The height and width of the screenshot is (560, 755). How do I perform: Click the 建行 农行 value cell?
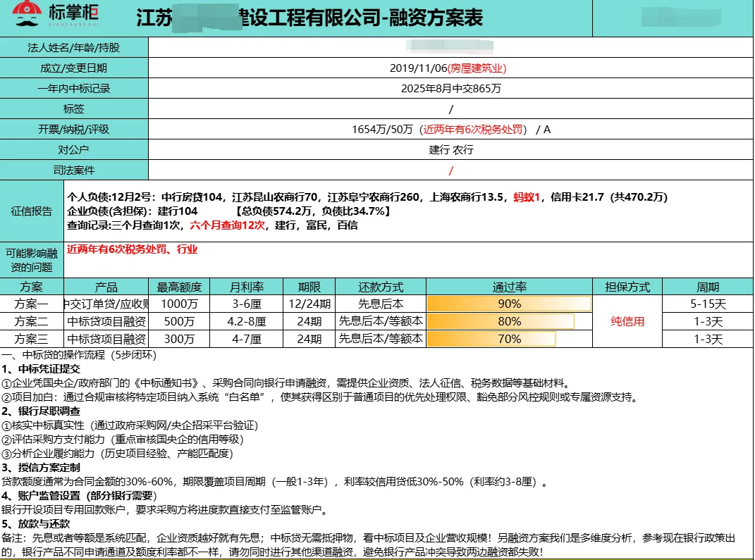point(450,150)
